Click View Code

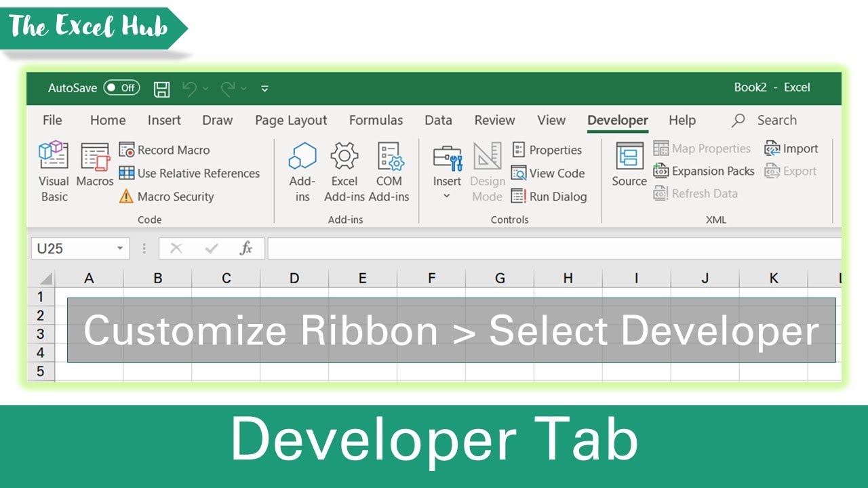548,173
